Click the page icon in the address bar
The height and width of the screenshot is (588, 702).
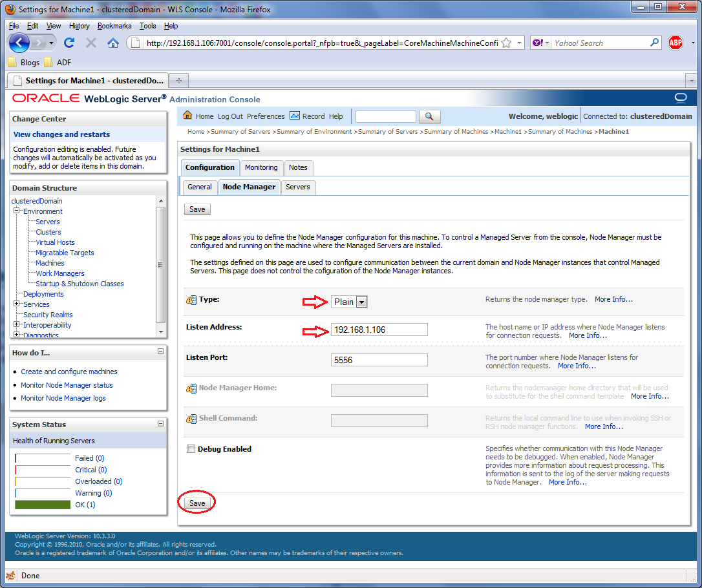136,43
